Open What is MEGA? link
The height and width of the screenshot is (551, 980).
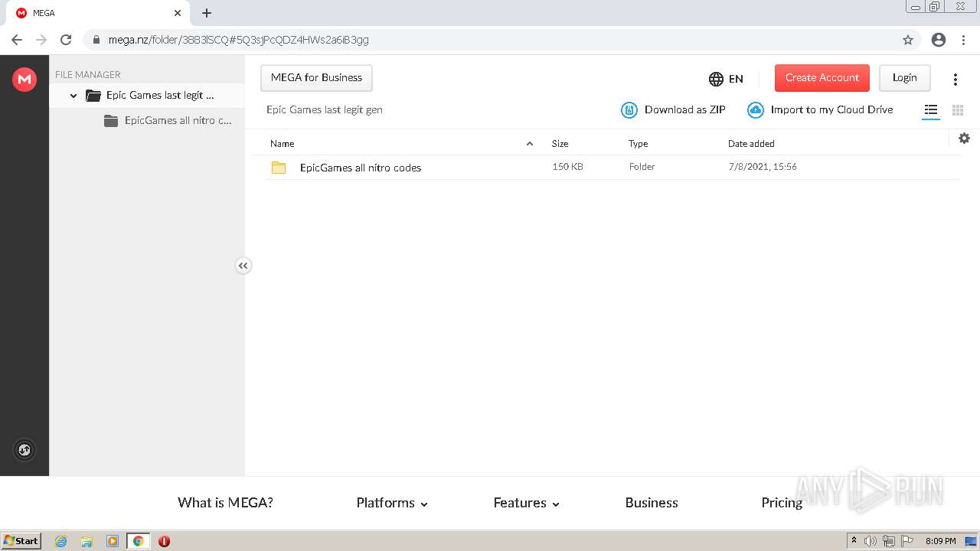[225, 503]
